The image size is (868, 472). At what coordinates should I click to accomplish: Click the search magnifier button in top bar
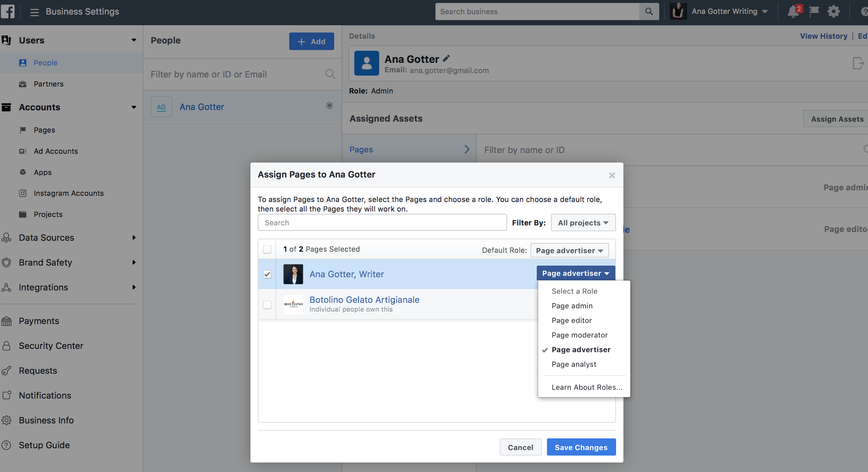pos(649,12)
